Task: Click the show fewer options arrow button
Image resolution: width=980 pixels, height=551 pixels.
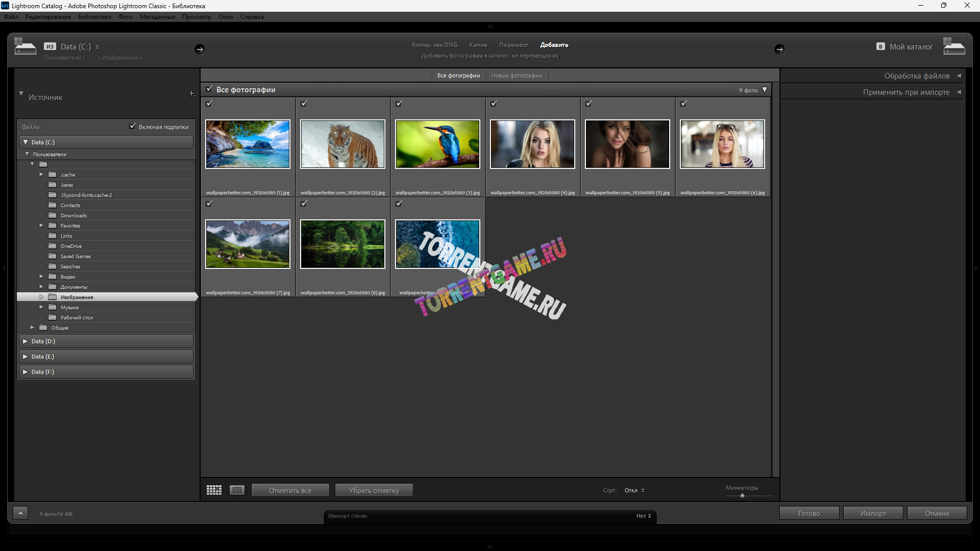Action: [20, 513]
